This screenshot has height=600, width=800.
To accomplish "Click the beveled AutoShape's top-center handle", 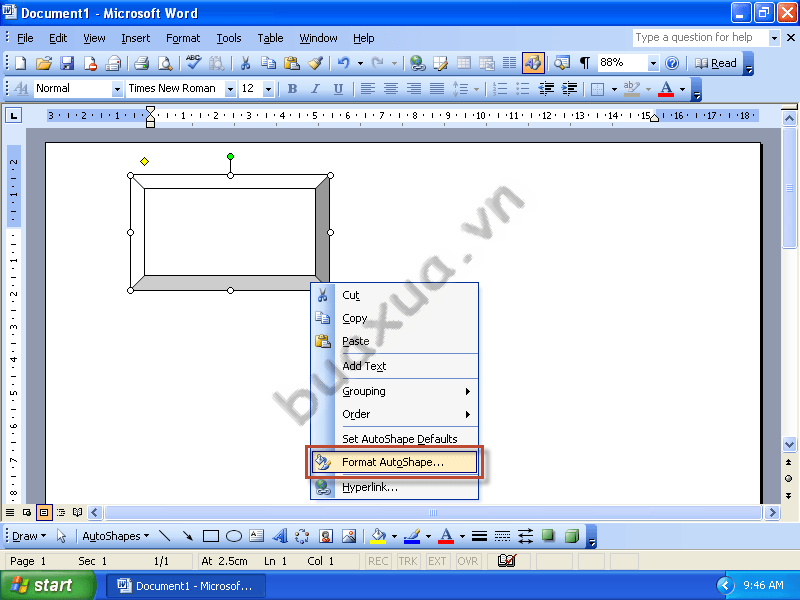I will pyautogui.click(x=231, y=176).
